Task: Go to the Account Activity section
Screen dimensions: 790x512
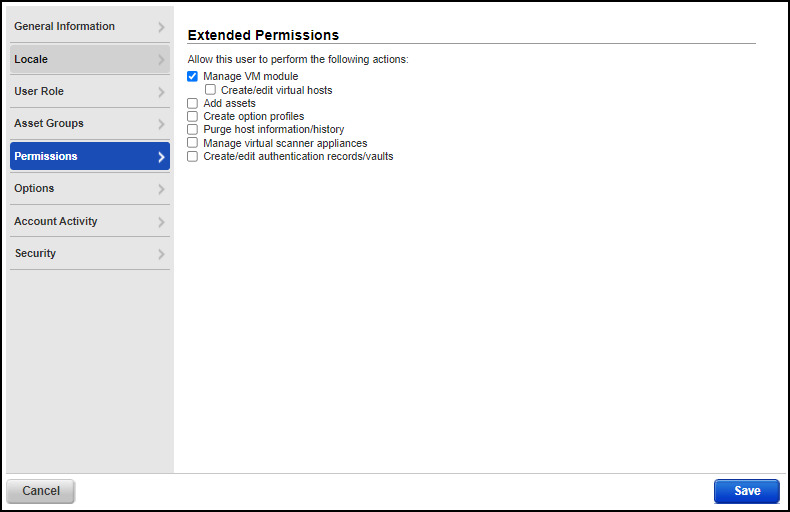Action: tap(56, 222)
